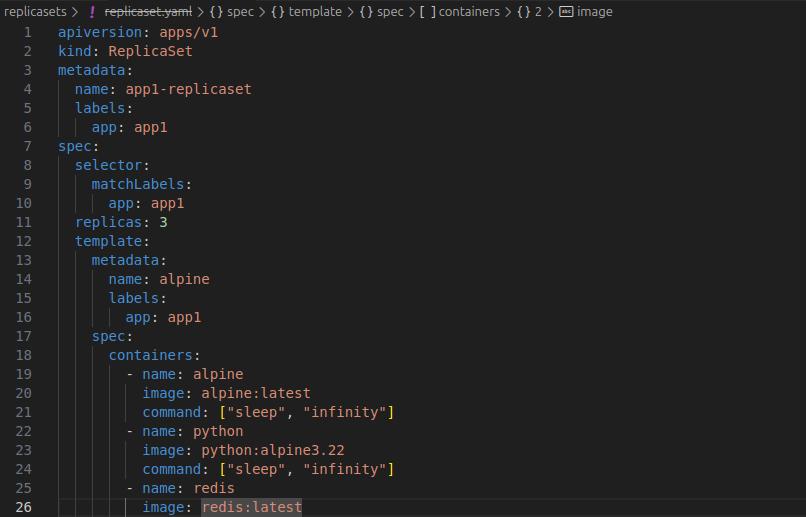The image size is (806, 517).
Task: Expand the containers breadcrumb label
Action: pos(469,12)
